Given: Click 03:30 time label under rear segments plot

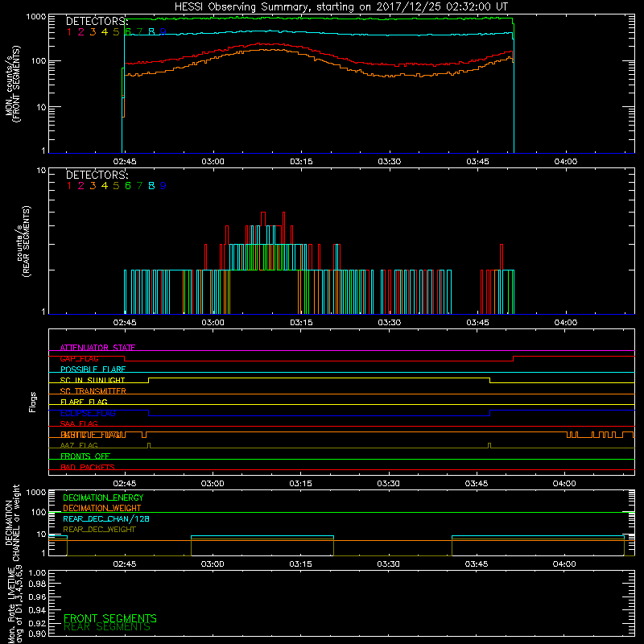Looking at the screenshot, I should [x=390, y=323].
